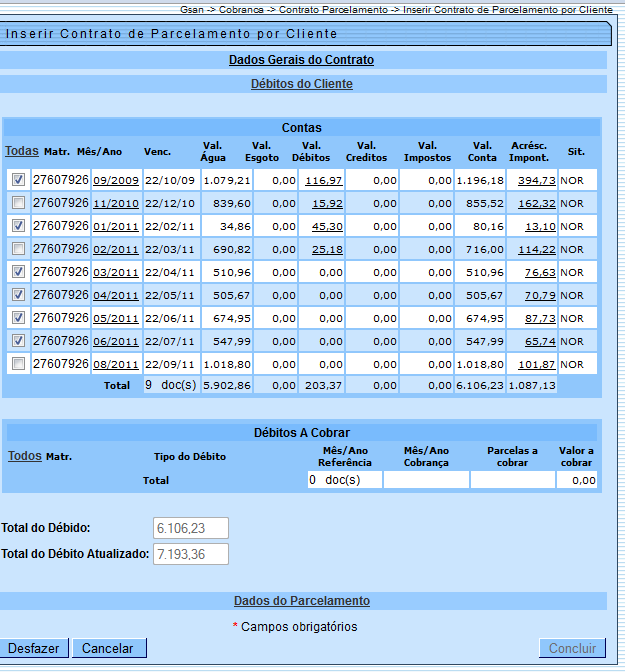Open the 03/2011 bill reference link

point(115,273)
